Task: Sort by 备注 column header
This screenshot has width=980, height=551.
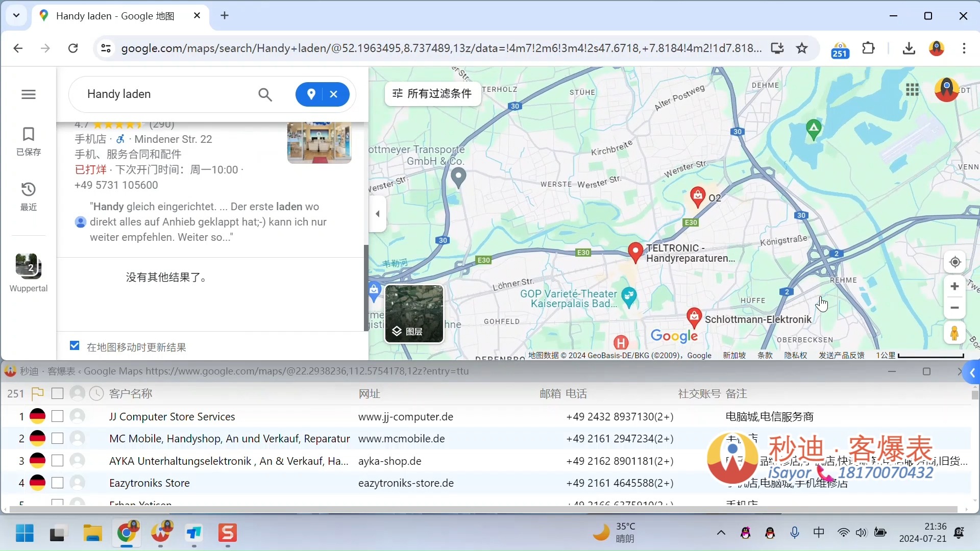Action: [737, 393]
